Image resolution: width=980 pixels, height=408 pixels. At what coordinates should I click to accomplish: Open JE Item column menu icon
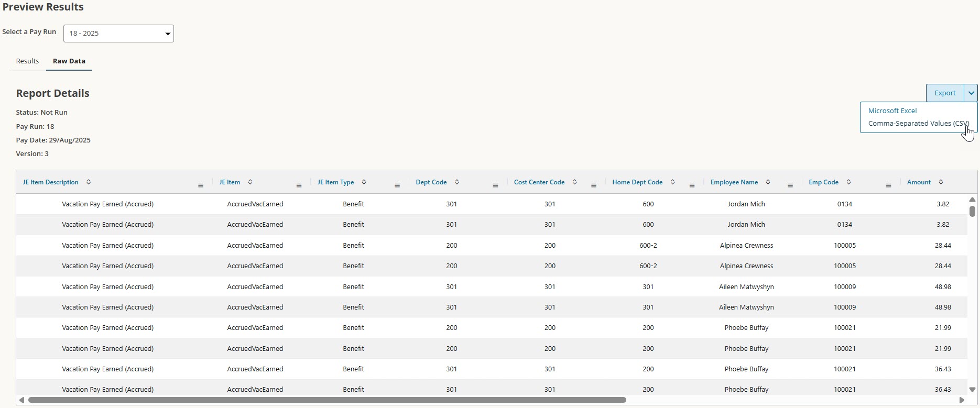click(299, 186)
